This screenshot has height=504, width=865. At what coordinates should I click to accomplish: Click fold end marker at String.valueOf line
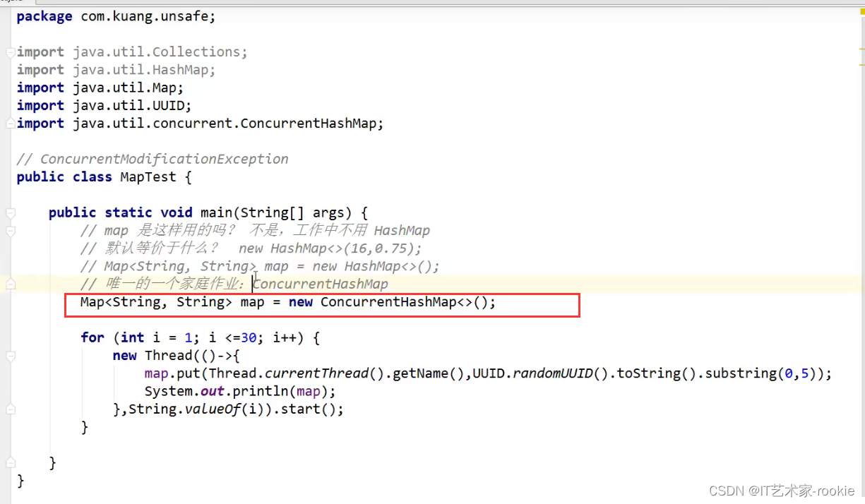coord(10,409)
